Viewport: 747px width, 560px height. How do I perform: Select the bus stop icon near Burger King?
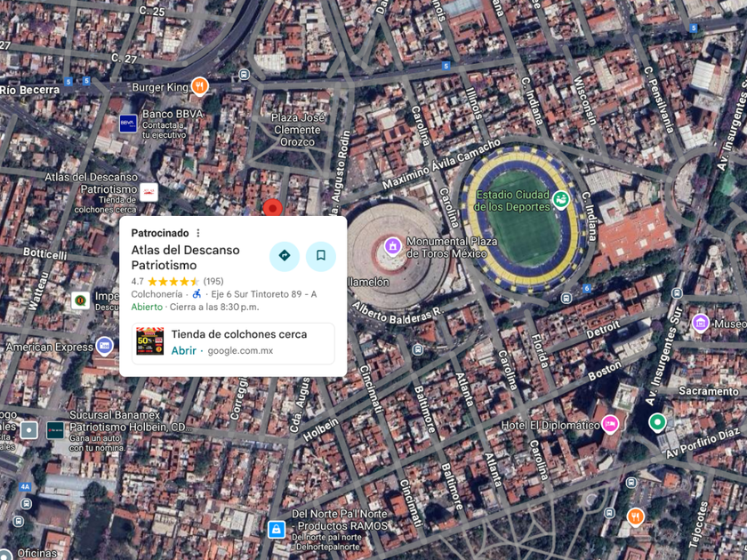click(x=244, y=75)
